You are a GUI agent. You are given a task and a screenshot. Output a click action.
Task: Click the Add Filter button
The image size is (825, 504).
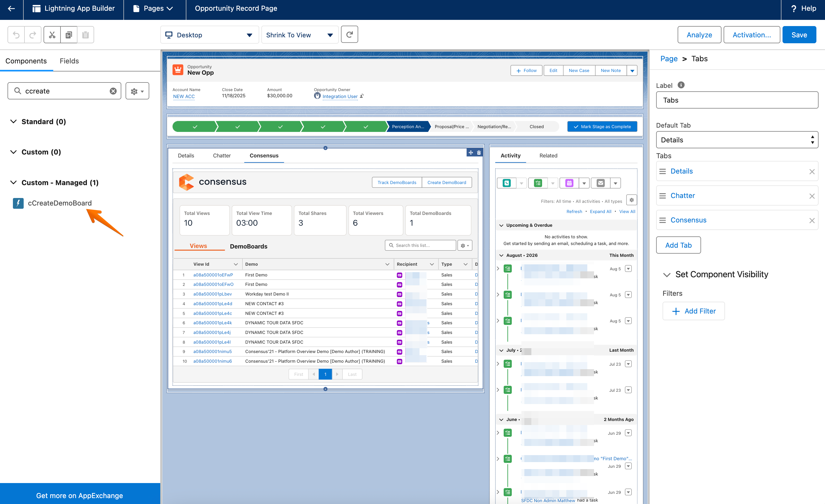click(694, 311)
